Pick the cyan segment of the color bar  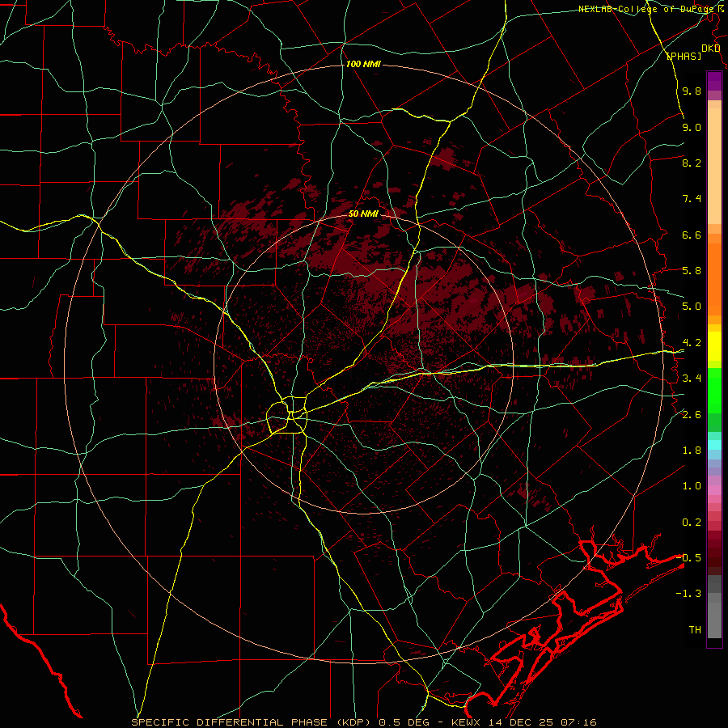714,444
